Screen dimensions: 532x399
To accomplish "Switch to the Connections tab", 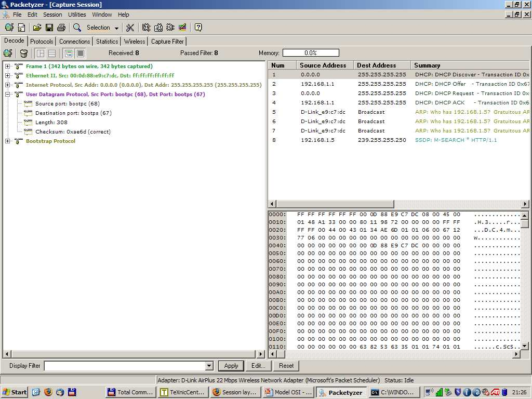I will (75, 42).
